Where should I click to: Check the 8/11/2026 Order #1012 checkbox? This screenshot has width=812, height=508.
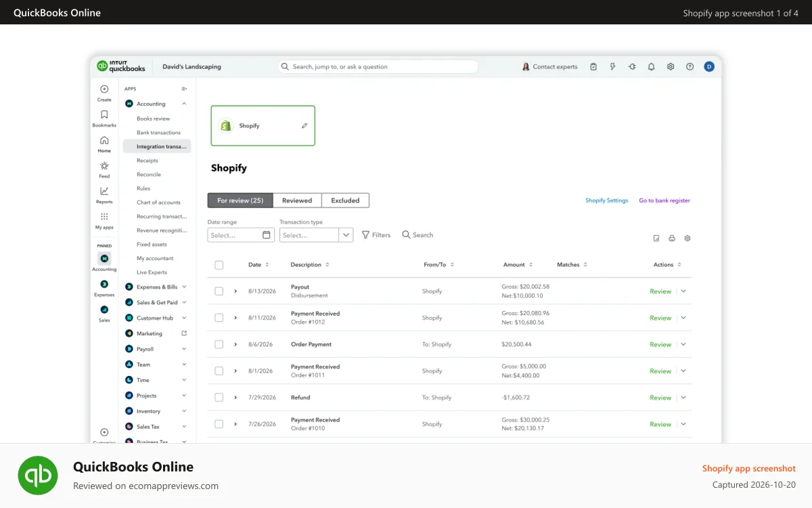[219, 318]
